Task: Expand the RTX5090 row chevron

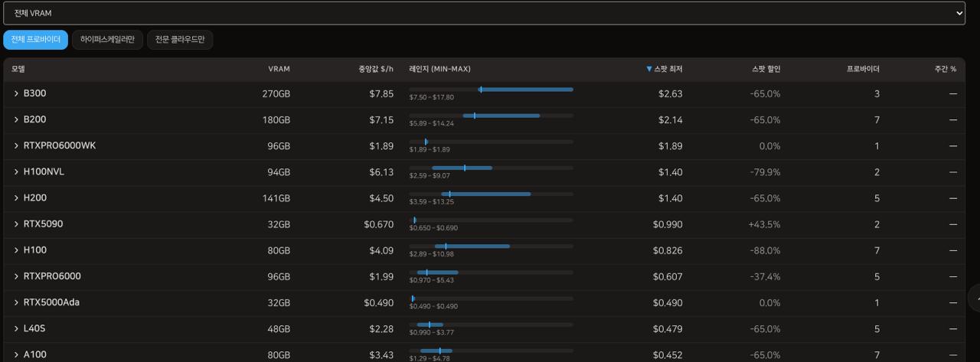Action: tap(16, 224)
